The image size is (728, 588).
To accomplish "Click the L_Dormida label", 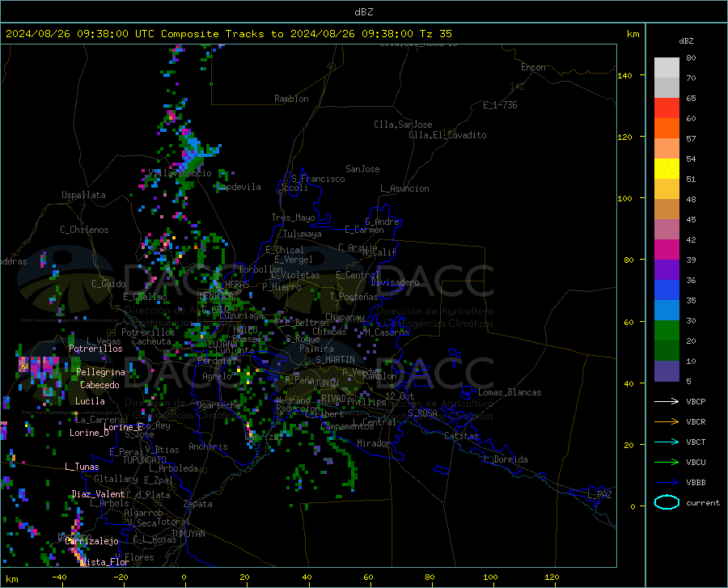I will (x=505, y=459).
